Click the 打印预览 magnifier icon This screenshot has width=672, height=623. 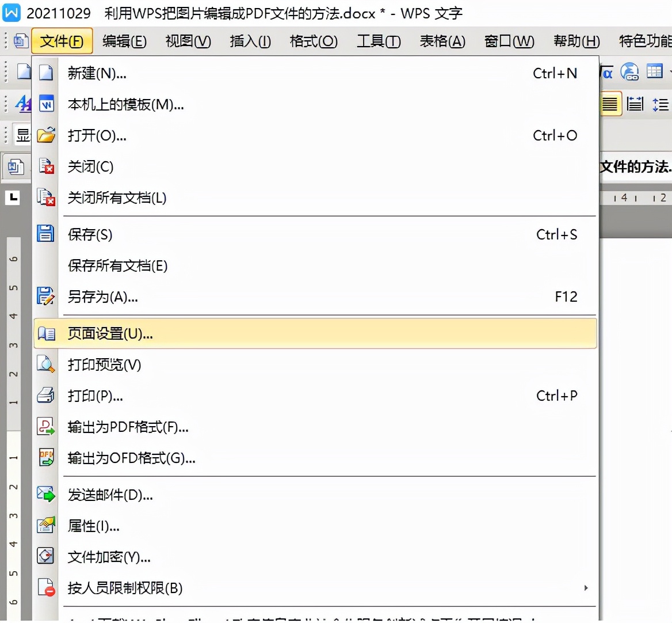point(46,364)
